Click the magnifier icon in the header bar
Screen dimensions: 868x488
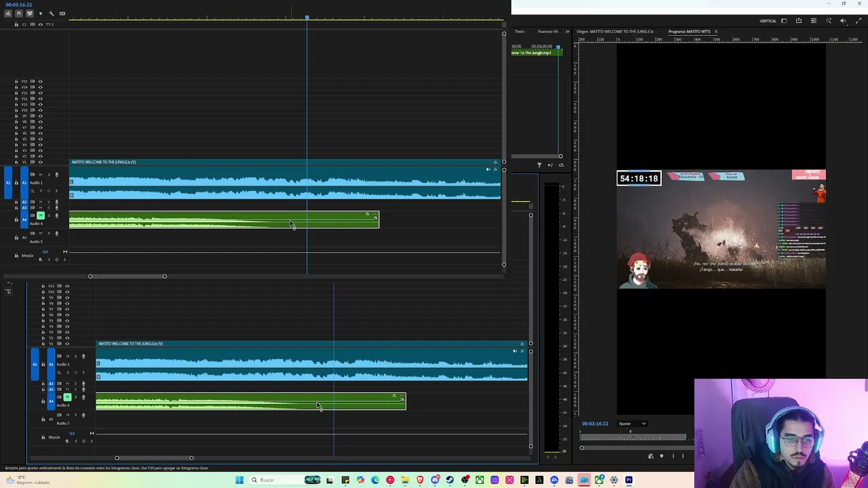pos(829,21)
